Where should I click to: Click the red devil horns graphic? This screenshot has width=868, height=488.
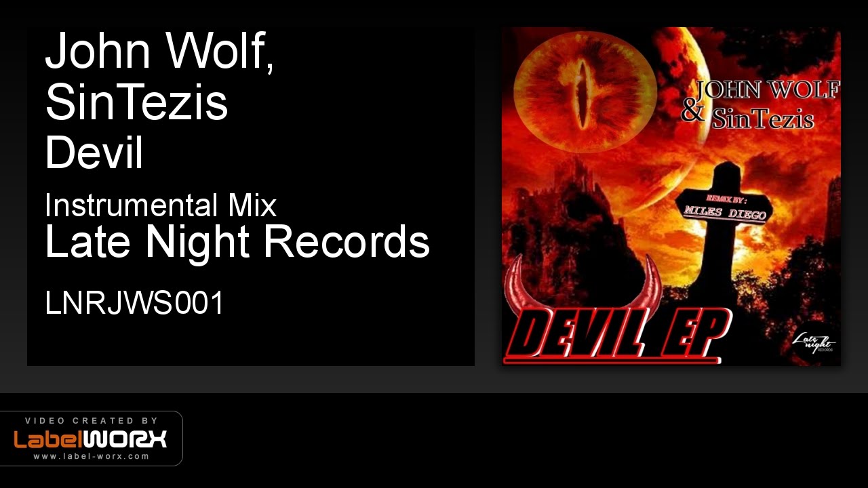pyautogui.click(x=584, y=286)
